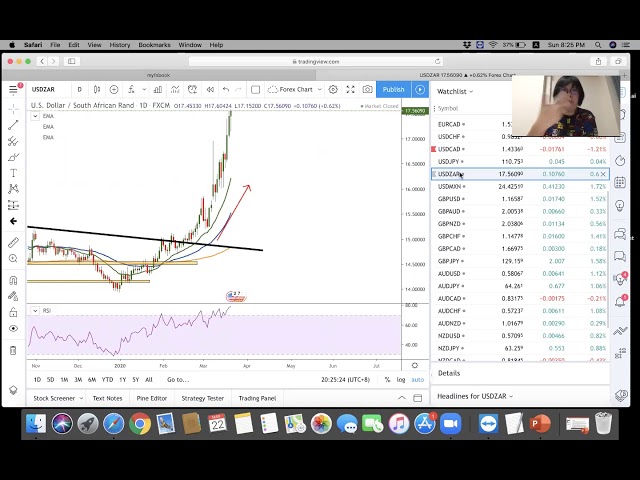The height and width of the screenshot is (480, 640).
Task: Click the trash icon to remove drawings
Action: pos(13,350)
